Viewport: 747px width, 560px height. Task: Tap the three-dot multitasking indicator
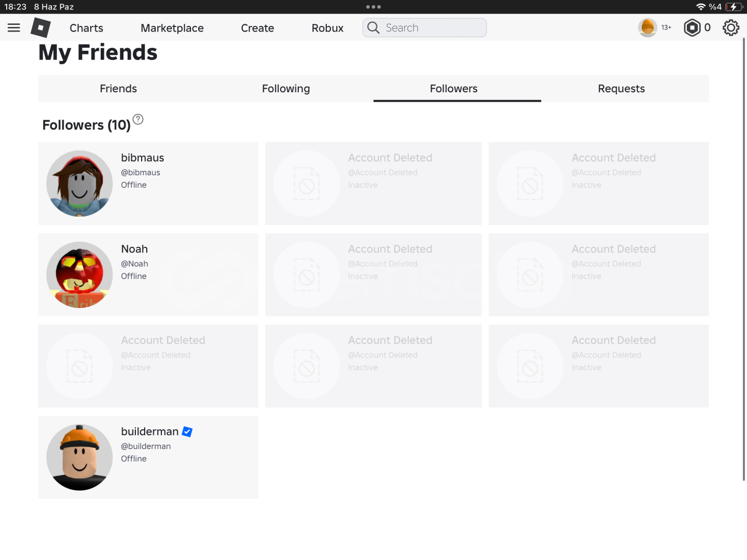point(374,7)
